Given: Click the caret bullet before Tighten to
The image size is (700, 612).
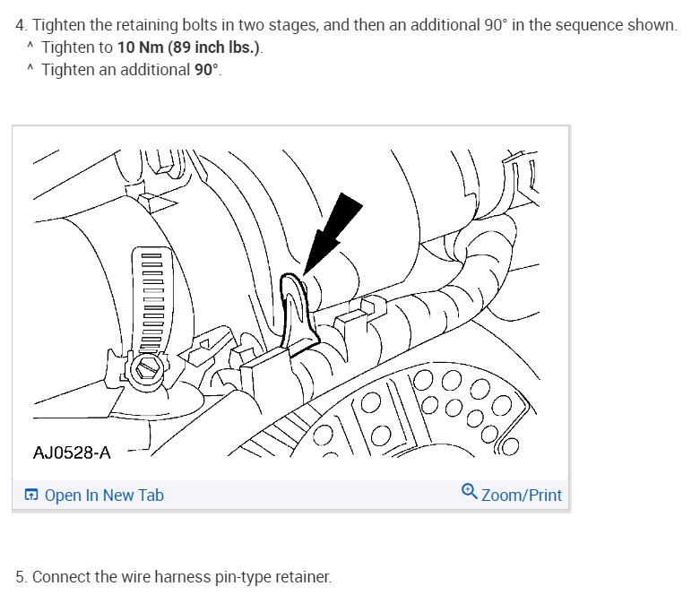Looking at the screenshot, I should [x=30, y=45].
